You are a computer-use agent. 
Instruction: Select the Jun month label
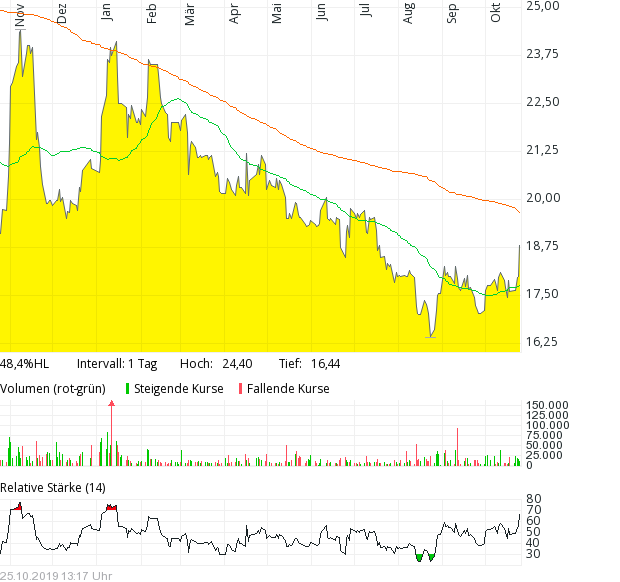321,12
